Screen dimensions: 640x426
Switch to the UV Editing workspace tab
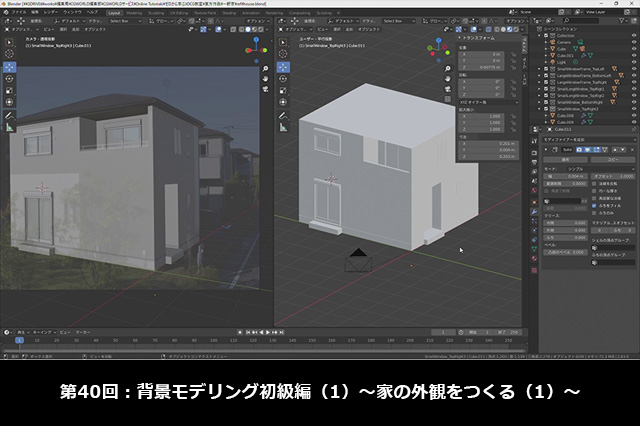(x=179, y=13)
